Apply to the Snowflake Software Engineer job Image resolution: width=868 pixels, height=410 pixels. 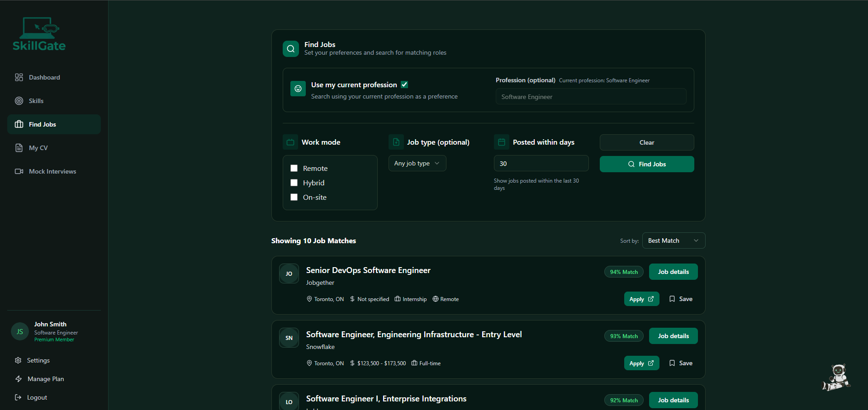point(641,363)
